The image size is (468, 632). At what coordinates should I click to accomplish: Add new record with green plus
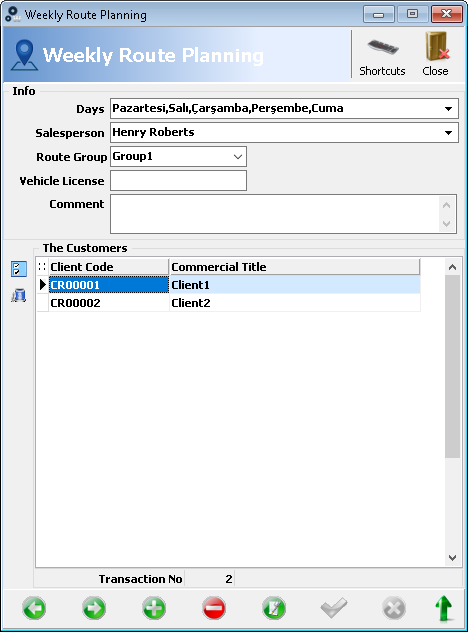154,608
